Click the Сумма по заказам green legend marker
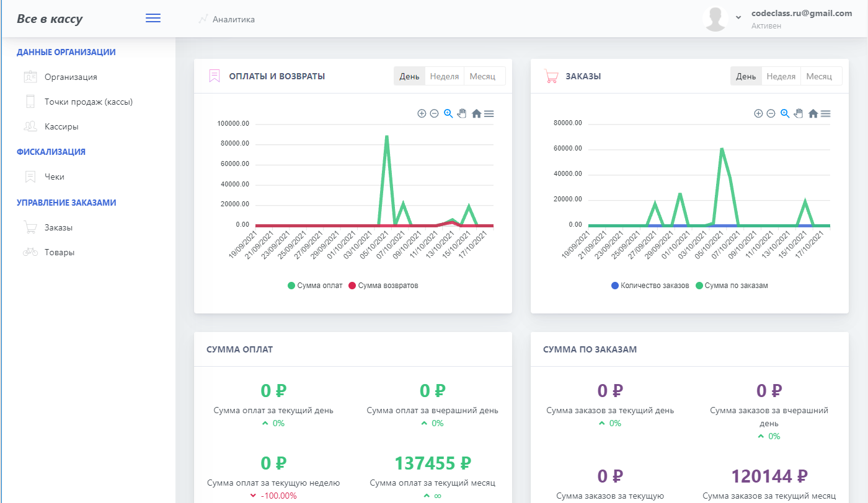 (x=699, y=286)
